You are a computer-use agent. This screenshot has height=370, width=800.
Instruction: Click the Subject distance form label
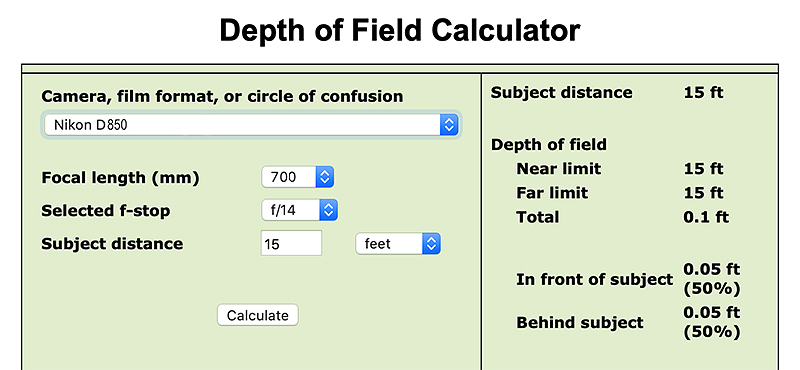112,243
